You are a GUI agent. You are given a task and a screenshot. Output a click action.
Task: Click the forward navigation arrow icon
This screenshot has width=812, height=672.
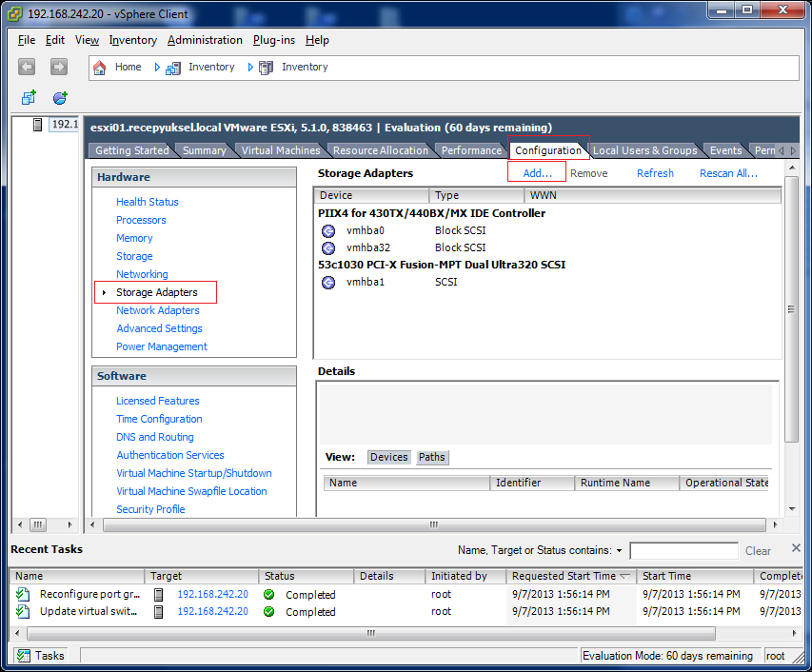click(x=58, y=67)
